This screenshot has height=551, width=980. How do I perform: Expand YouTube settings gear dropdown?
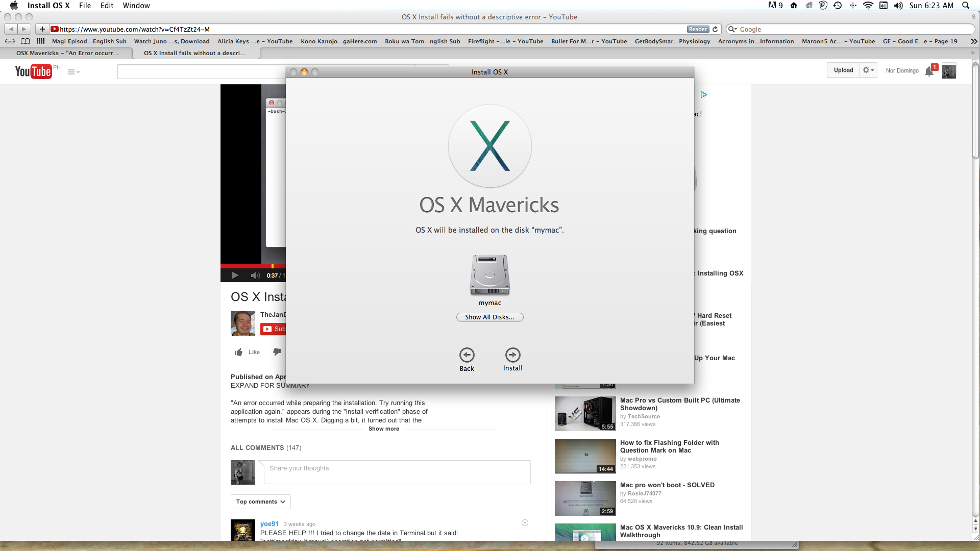(x=868, y=70)
